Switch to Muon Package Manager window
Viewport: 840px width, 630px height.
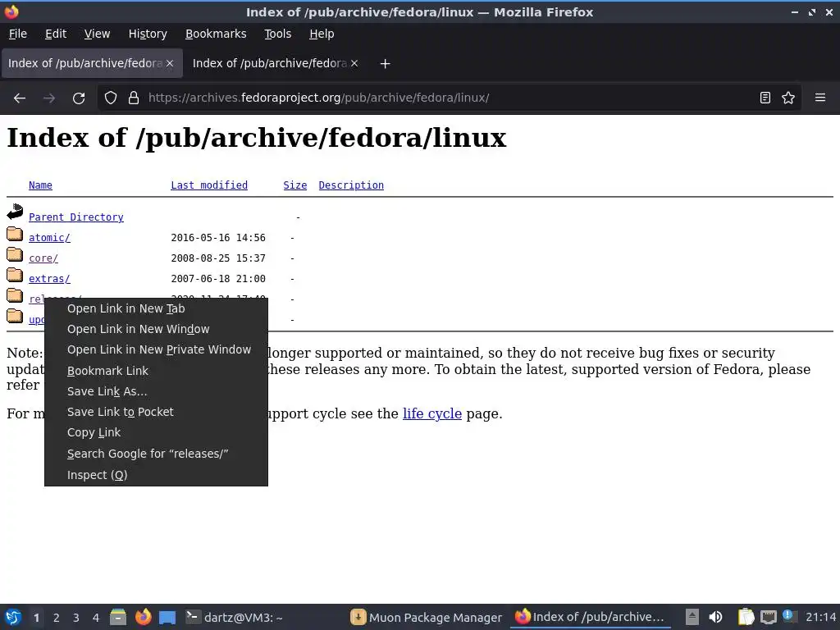click(x=426, y=618)
